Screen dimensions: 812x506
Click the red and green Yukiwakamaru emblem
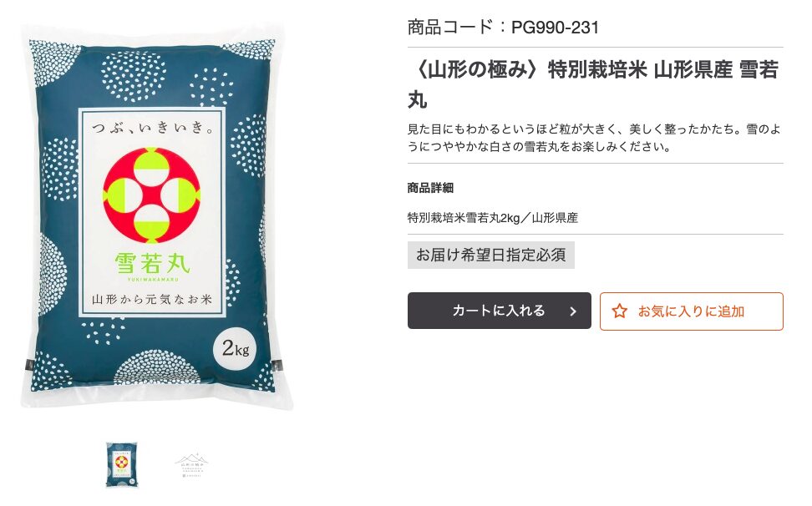click(151, 195)
